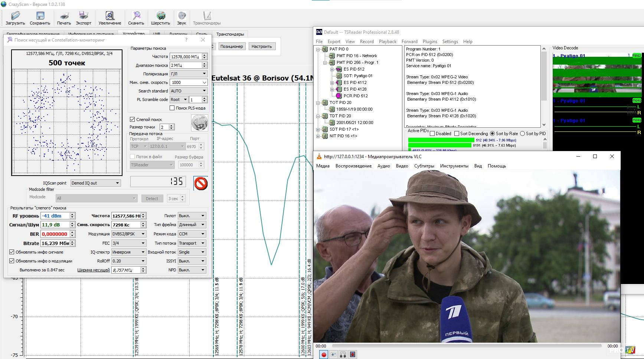Screen dimensions: 644x359
Task: Click the Настроить button
Action: 261,46
